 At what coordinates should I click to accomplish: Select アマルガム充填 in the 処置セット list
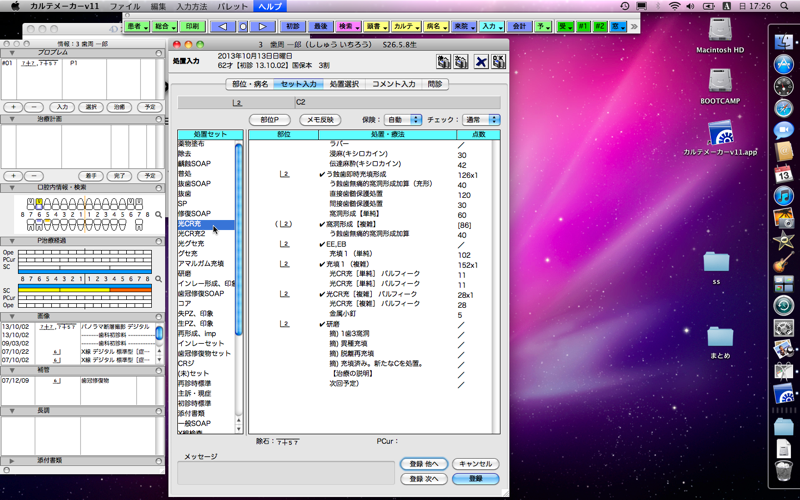pyautogui.click(x=201, y=263)
